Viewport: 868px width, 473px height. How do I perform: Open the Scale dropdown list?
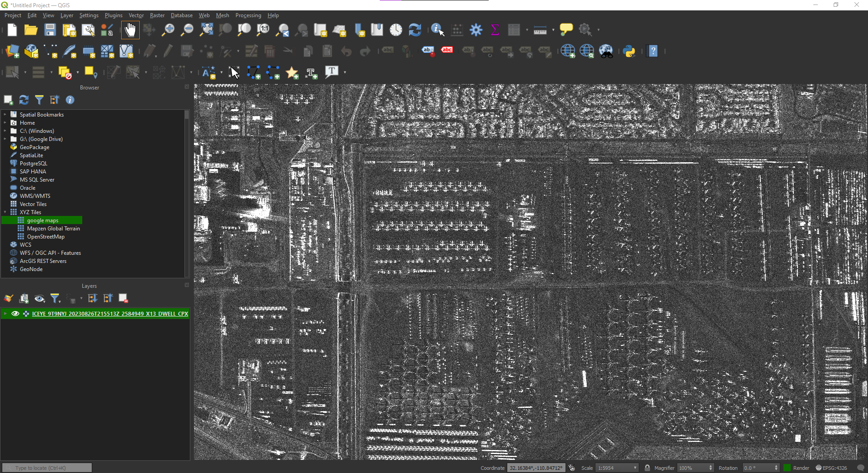pos(635,468)
